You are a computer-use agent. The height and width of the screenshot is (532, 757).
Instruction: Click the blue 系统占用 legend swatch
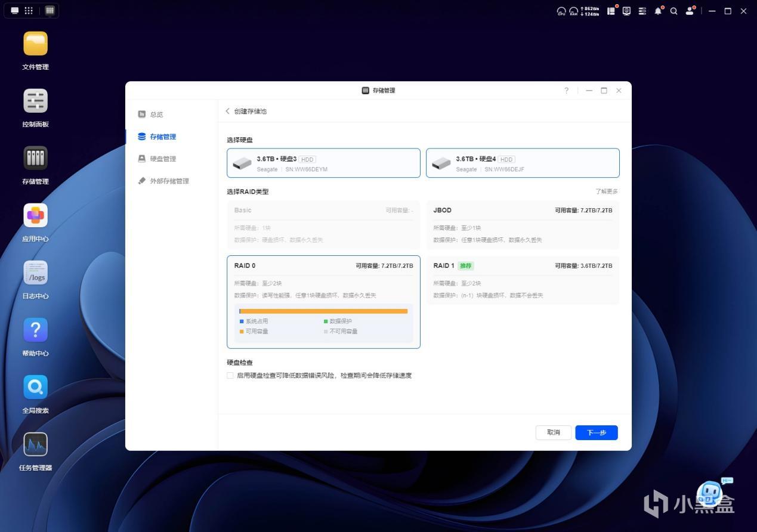242,321
